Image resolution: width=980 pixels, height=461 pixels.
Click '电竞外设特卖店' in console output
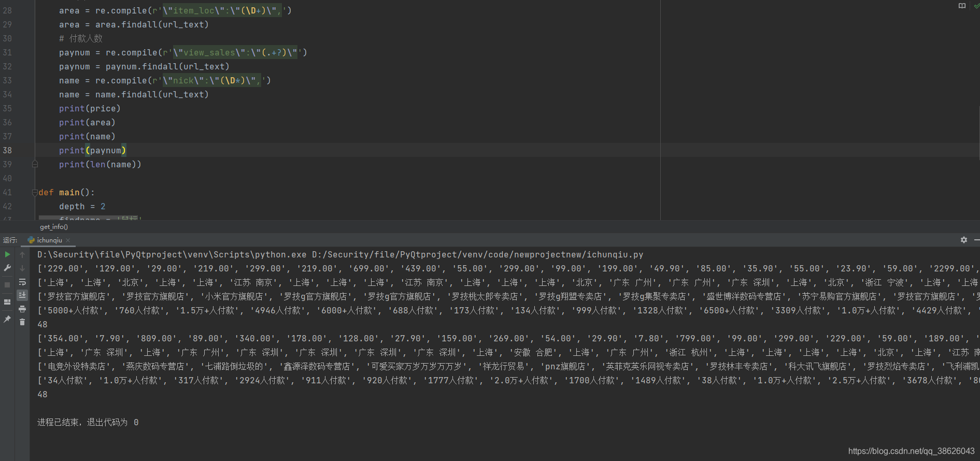[77, 366]
